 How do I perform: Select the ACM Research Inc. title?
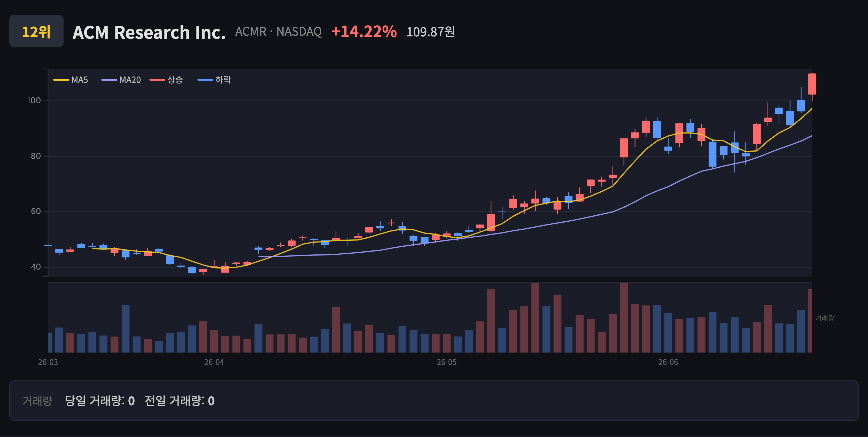tap(149, 32)
